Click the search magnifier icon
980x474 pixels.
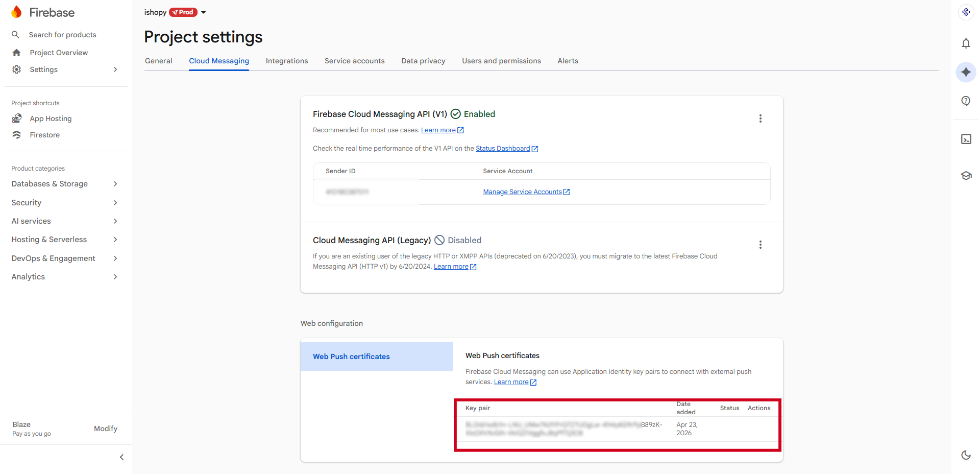pos(16,35)
